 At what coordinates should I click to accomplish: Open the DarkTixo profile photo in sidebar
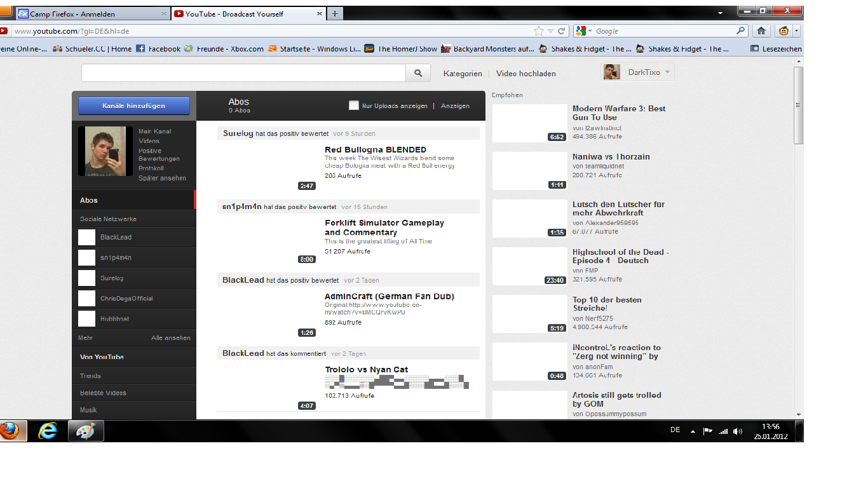point(105,151)
